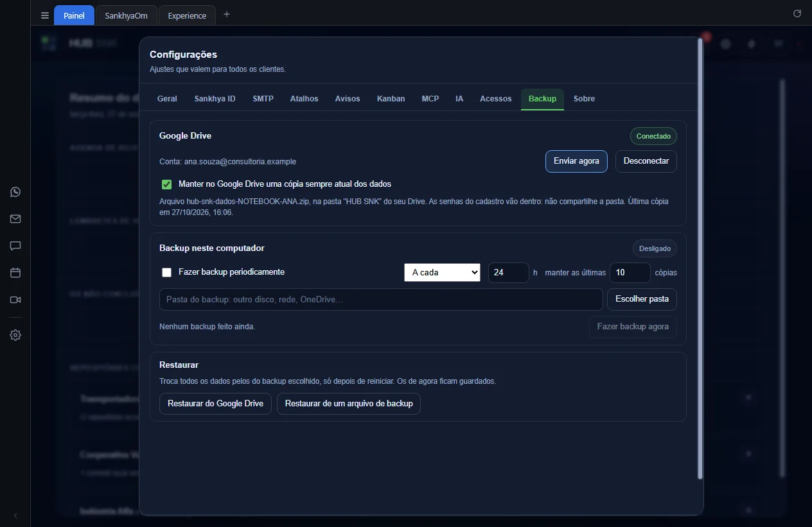
Task: Click the Conectado status badge
Action: (653, 136)
